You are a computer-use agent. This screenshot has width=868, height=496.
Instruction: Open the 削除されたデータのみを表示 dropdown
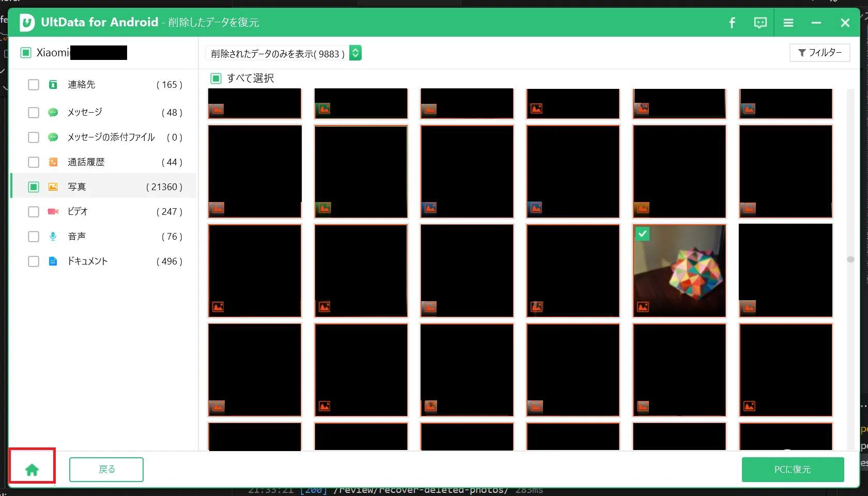click(355, 53)
